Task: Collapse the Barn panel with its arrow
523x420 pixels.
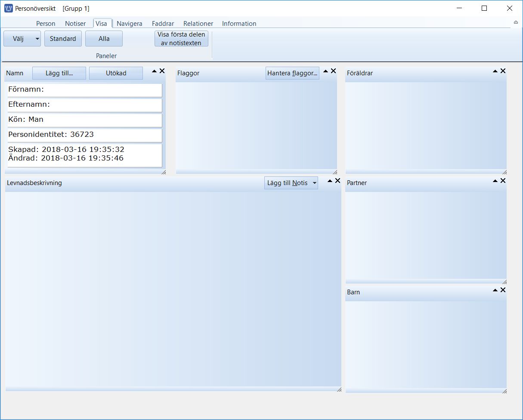Action: [495, 290]
